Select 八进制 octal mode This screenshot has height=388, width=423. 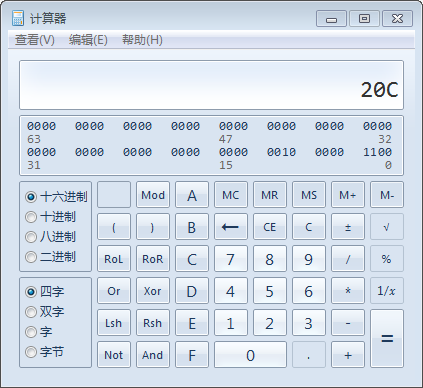tap(50, 237)
